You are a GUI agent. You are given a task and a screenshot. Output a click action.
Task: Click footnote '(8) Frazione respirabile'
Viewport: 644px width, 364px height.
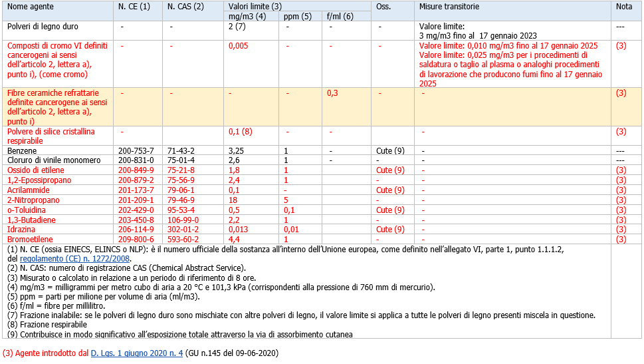tap(47, 325)
